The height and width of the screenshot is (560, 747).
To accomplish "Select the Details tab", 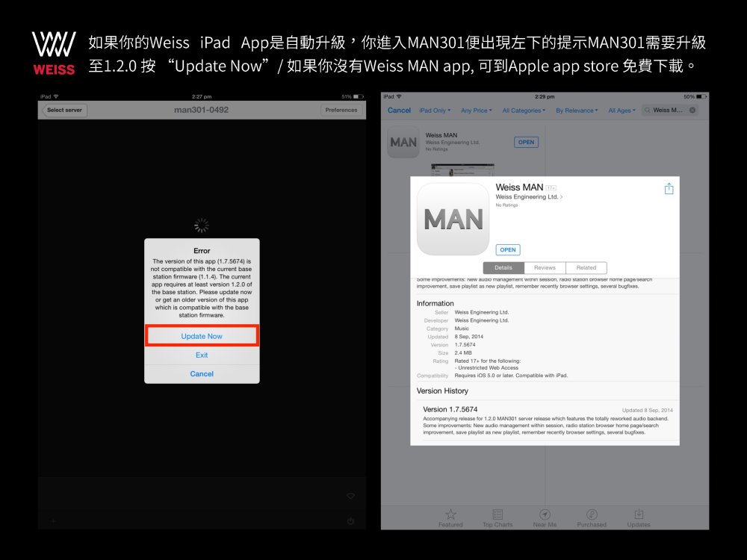I will 503,267.
